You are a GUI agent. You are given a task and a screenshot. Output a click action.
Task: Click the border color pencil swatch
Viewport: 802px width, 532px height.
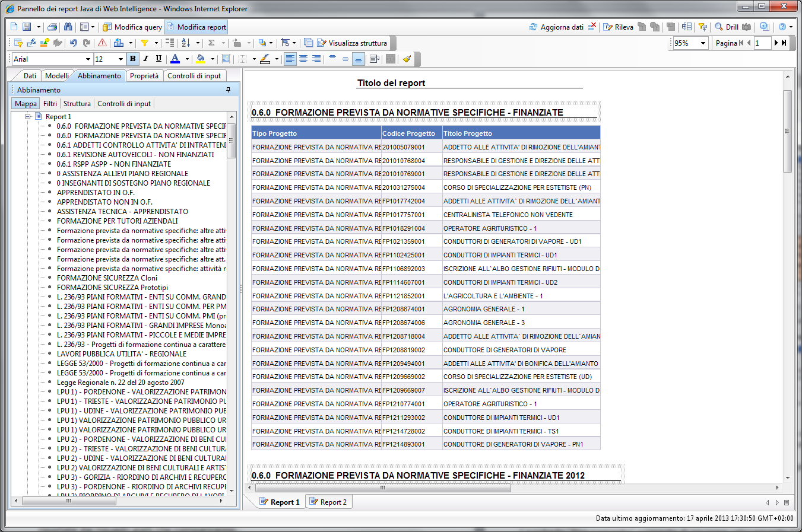click(x=265, y=59)
